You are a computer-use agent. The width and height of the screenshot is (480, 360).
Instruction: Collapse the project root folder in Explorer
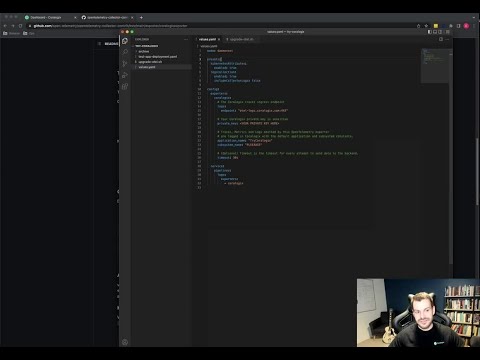(147, 46)
